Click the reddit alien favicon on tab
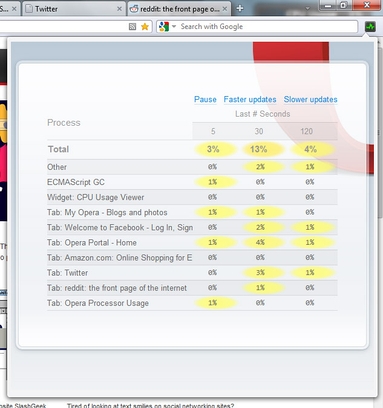This screenshot has height=408, width=383. click(x=134, y=9)
